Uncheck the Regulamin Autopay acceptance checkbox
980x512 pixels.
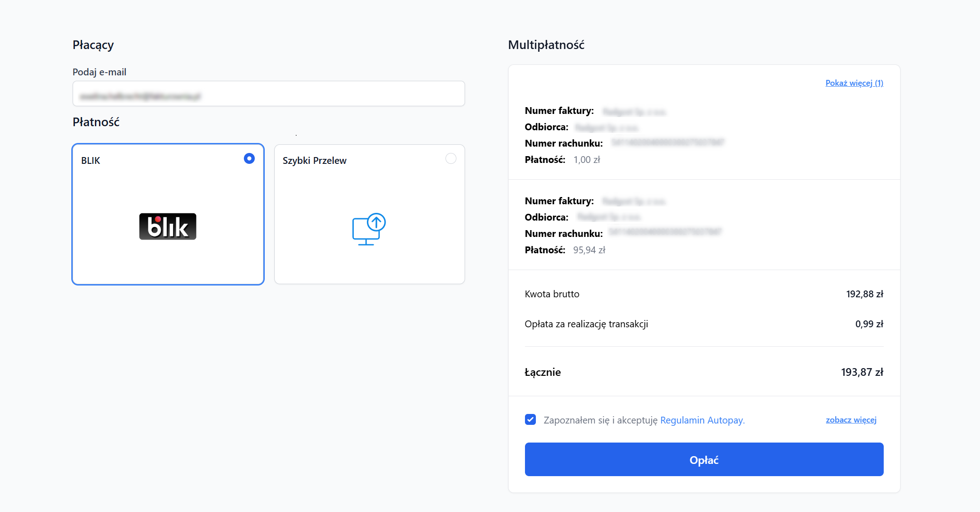[530, 419]
